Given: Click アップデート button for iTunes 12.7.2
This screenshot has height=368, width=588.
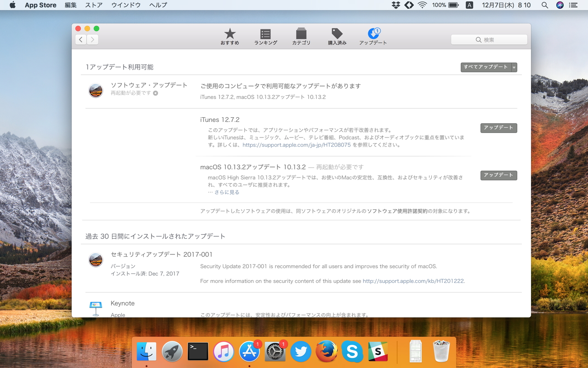Looking at the screenshot, I should pyautogui.click(x=499, y=128).
